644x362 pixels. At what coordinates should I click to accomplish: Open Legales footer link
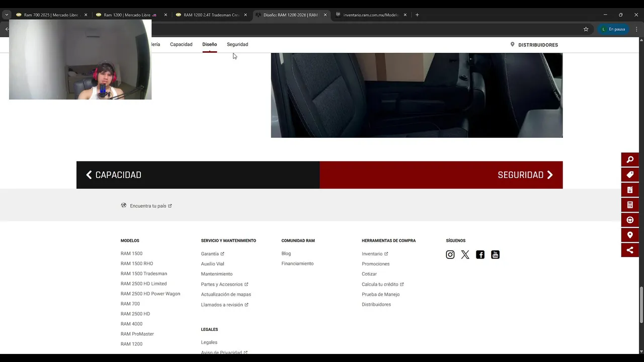[209, 342]
